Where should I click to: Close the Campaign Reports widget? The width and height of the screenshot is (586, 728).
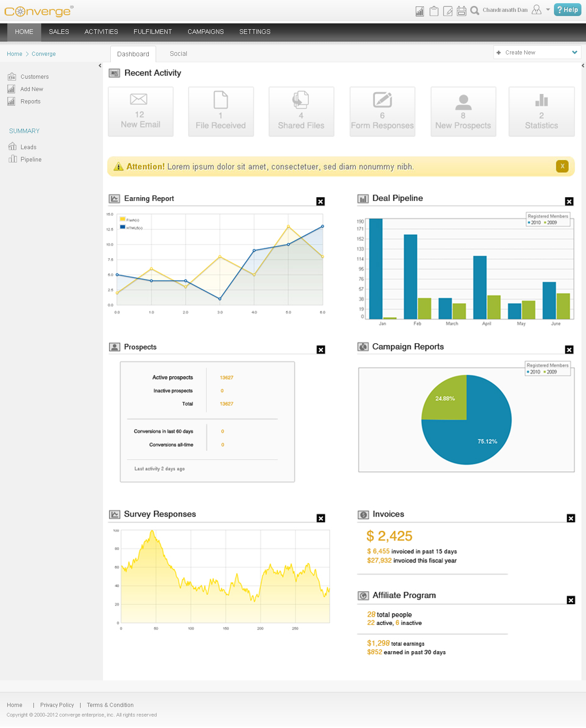pyautogui.click(x=569, y=350)
